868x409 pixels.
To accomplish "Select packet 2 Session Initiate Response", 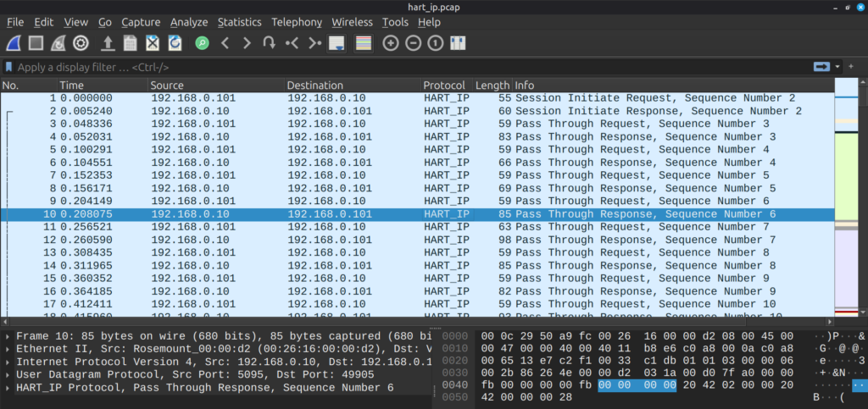I will click(417, 111).
